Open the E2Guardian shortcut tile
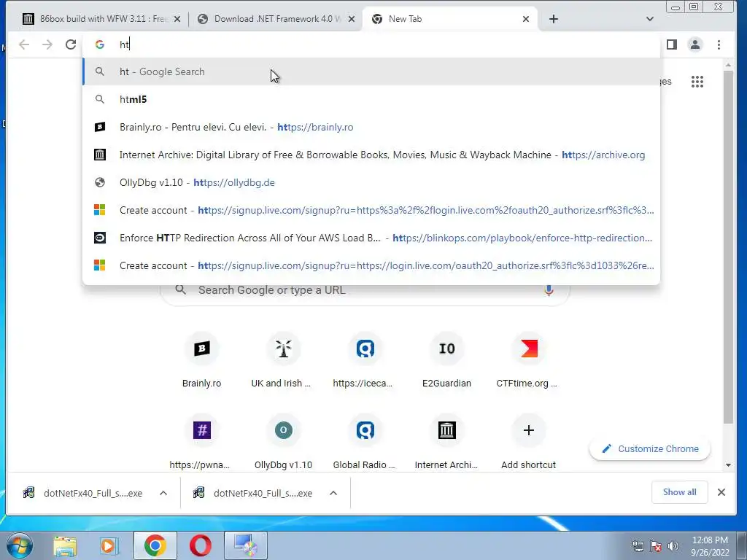Viewport: 747px width, 560px height. (447, 360)
